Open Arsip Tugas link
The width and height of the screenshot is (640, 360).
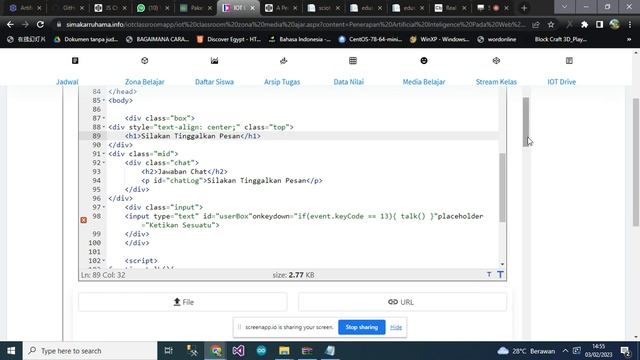[x=282, y=82]
